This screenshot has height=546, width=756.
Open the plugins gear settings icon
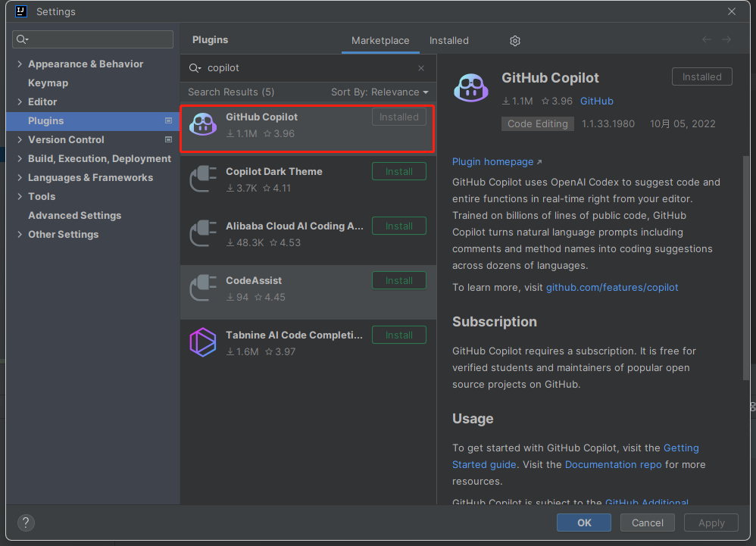click(x=515, y=41)
